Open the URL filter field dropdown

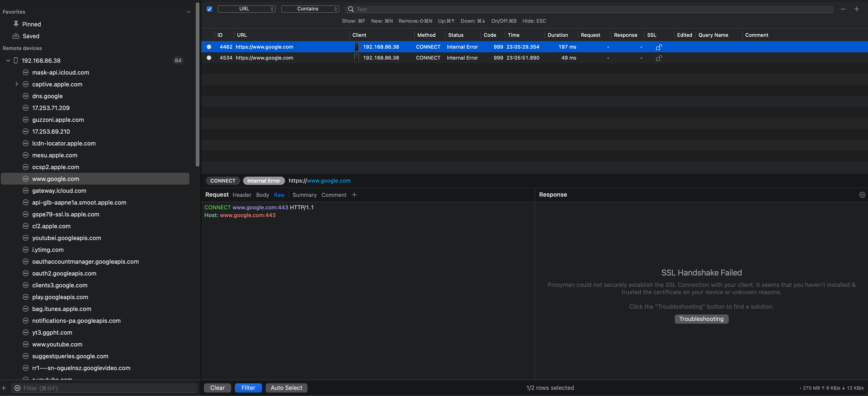coord(246,9)
